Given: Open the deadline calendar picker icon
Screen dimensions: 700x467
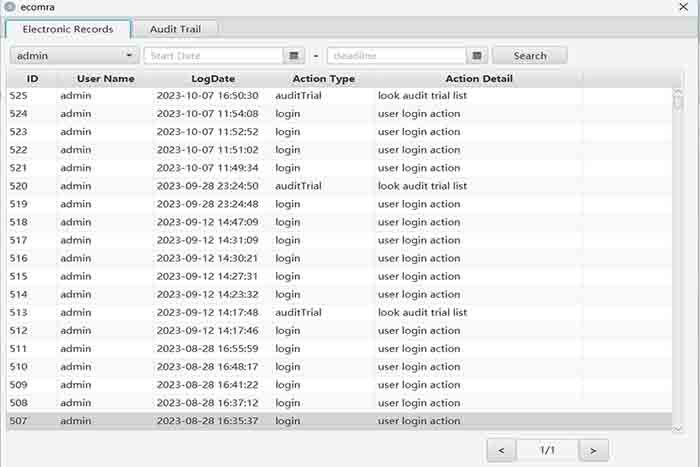Looking at the screenshot, I should point(477,56).
